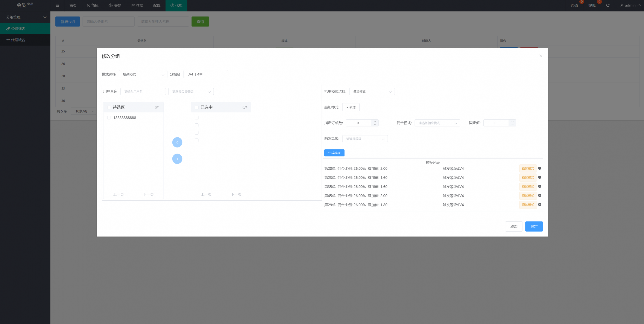This screenshot has width=644, height=324.
Task: Remove the 第20单 template row
Action: 539,168
